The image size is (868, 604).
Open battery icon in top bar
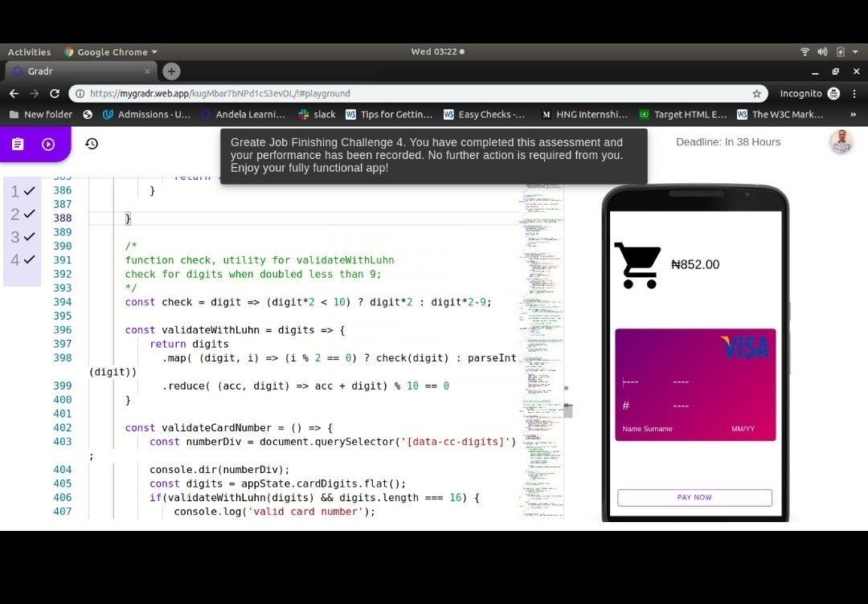(841, 52)
